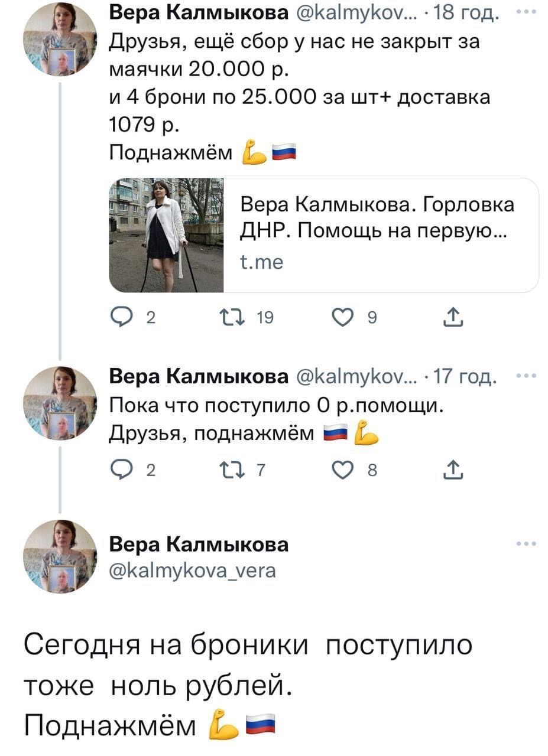Screen dimensions: 548x756
Task: Open the main tweet's profile avatar
Action: [x=60, y=556]
